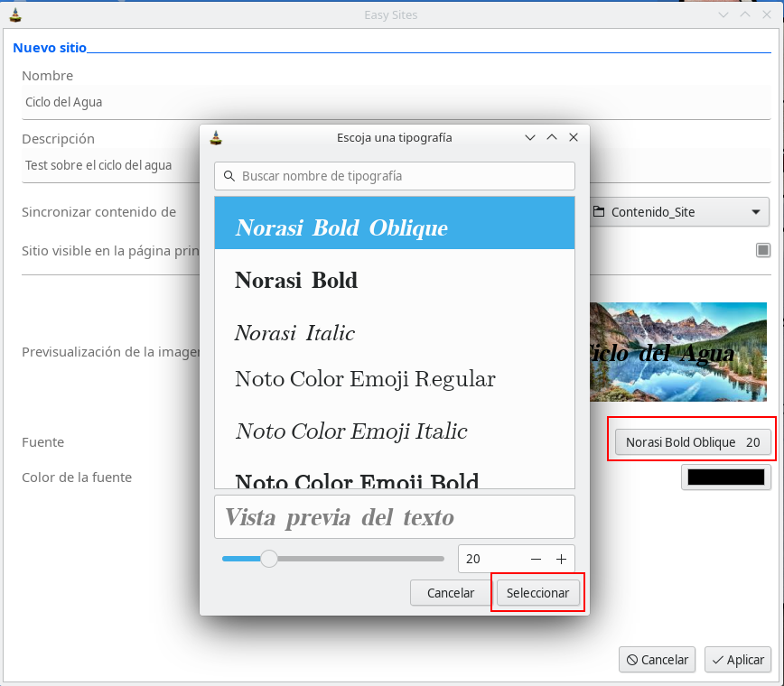Screen dimensions: 784x686
Task: Decrease font size with minus button
Action: pos(536,559)
